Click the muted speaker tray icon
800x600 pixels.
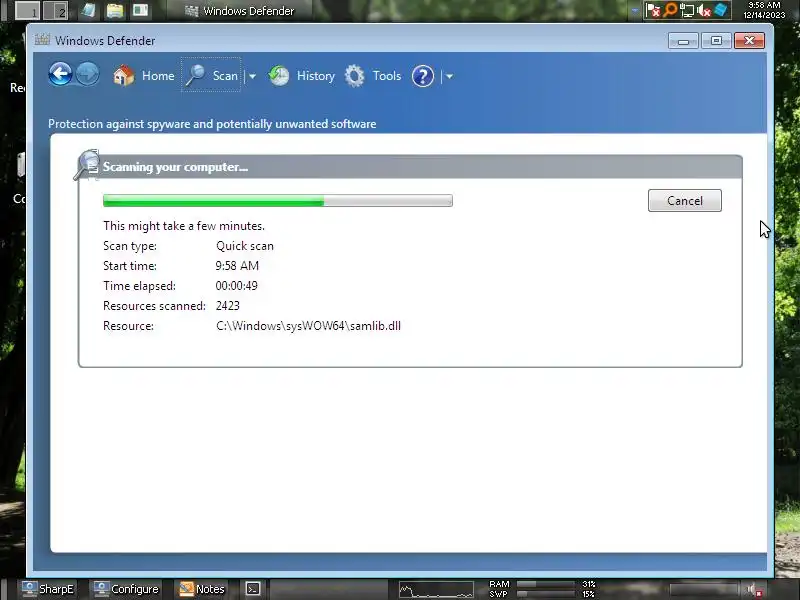(704, 10)
